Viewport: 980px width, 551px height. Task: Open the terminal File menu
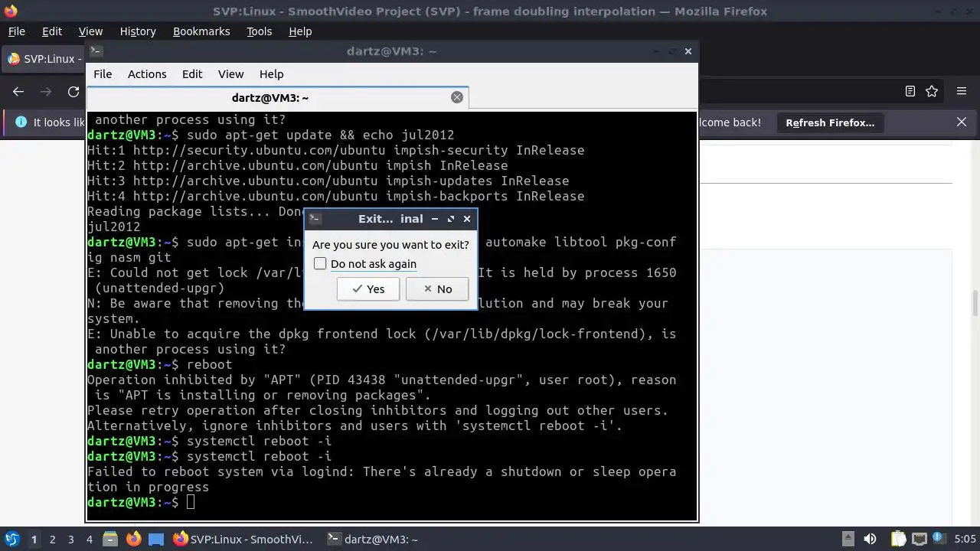[103, 74]
